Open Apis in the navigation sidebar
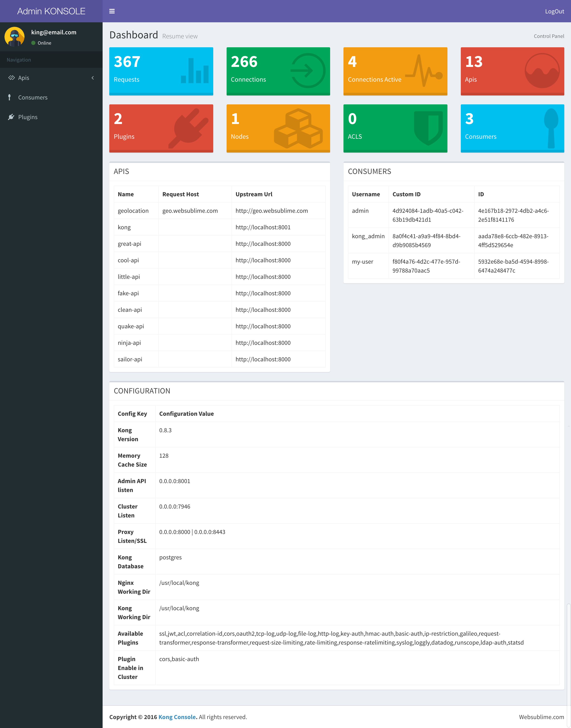 click(51, 78)
